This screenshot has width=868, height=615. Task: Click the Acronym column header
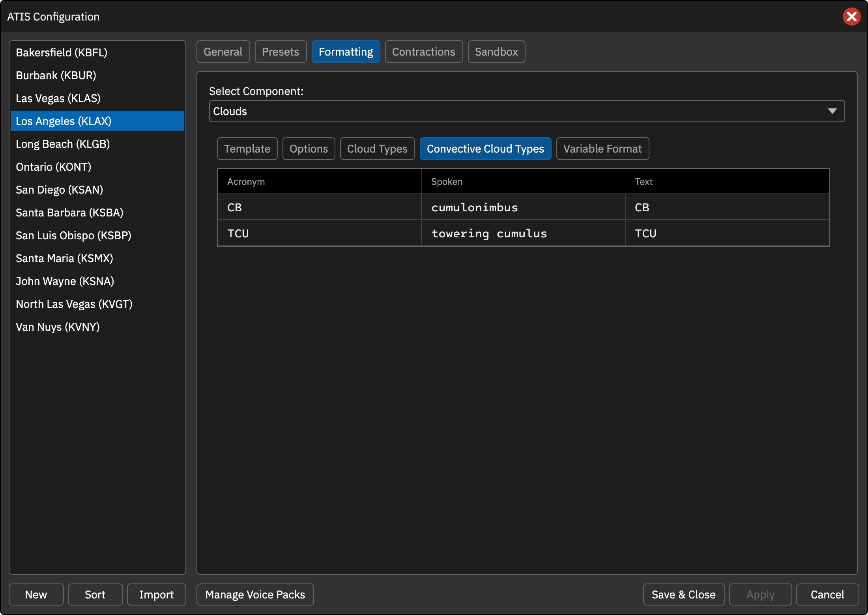click(x=319, y=181)
